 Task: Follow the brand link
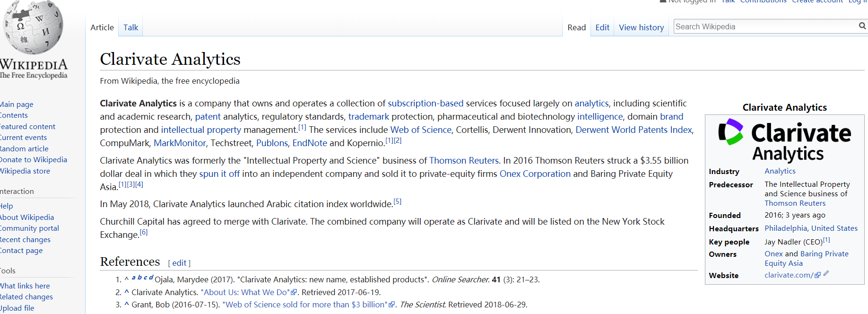(671, 117)
